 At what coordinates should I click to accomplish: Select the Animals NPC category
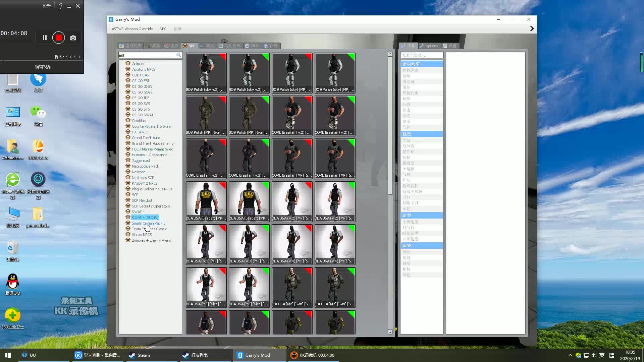click(138, 64)
